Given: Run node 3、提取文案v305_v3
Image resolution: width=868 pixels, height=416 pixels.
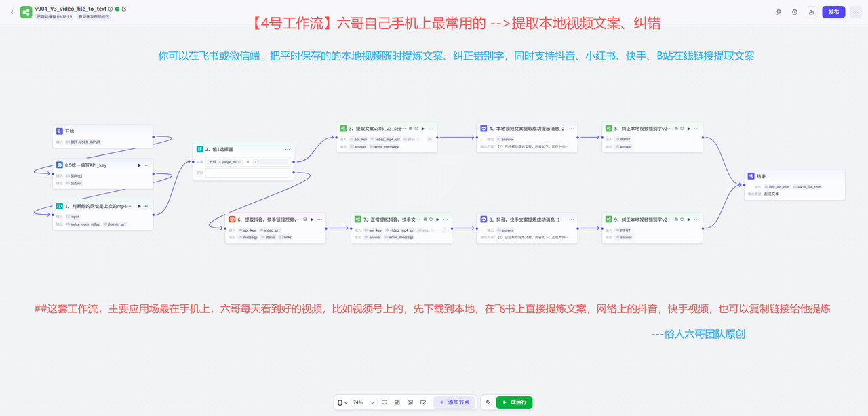Looking at the screenshot, I should (422, 128).
